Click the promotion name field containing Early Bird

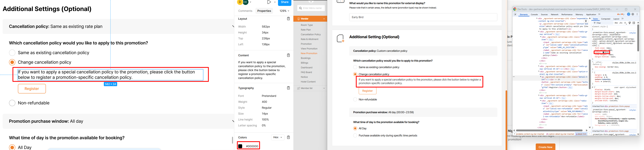[423, 17]
